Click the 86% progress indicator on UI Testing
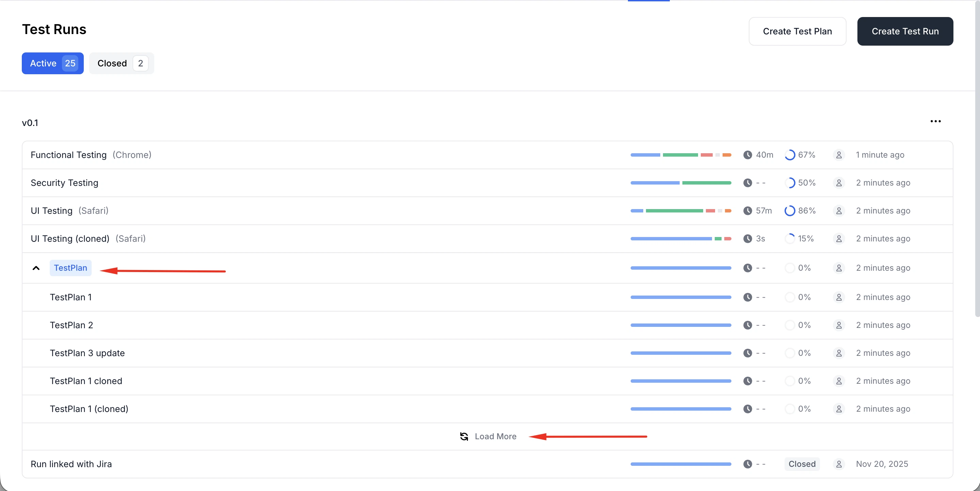 point(790,211)
